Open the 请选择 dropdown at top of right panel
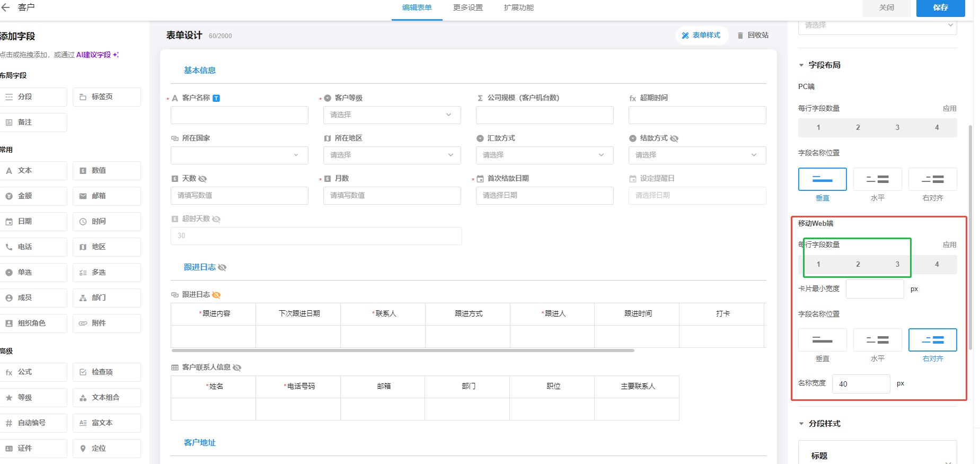The width and height of the screenshot is (980, 464). [878, 25]
